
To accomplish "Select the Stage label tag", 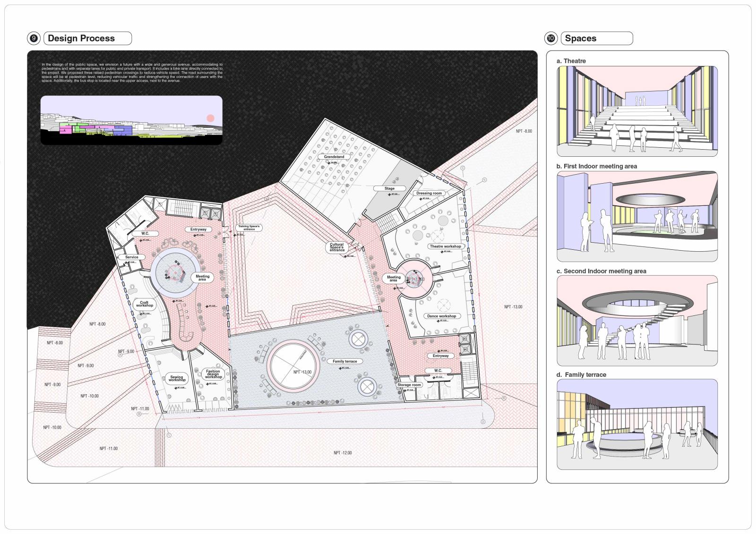I will 389,188.
